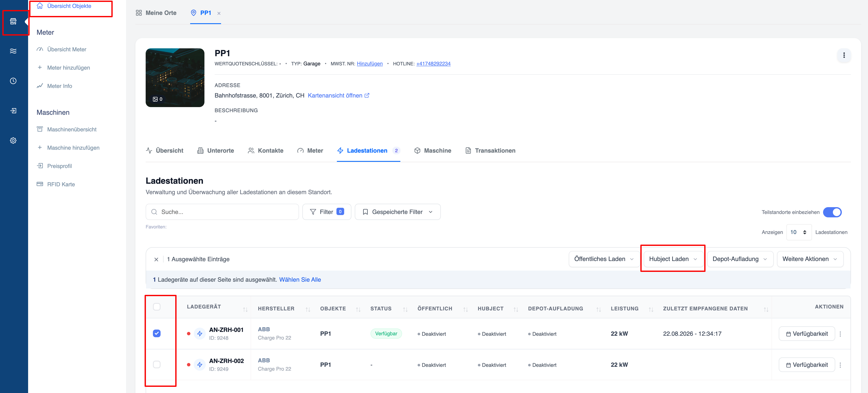Click the Suche search field

point(222,212)
